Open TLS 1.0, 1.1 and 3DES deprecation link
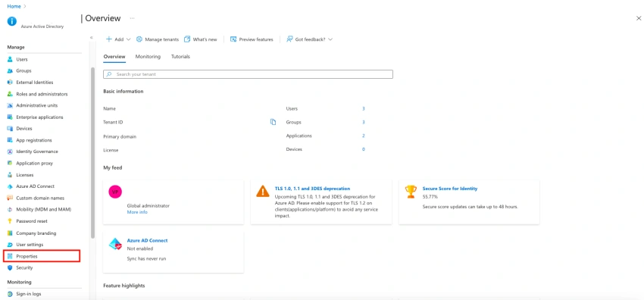Image resolution: width=644 pixels, height=300 pixels. tap(312, 189)
